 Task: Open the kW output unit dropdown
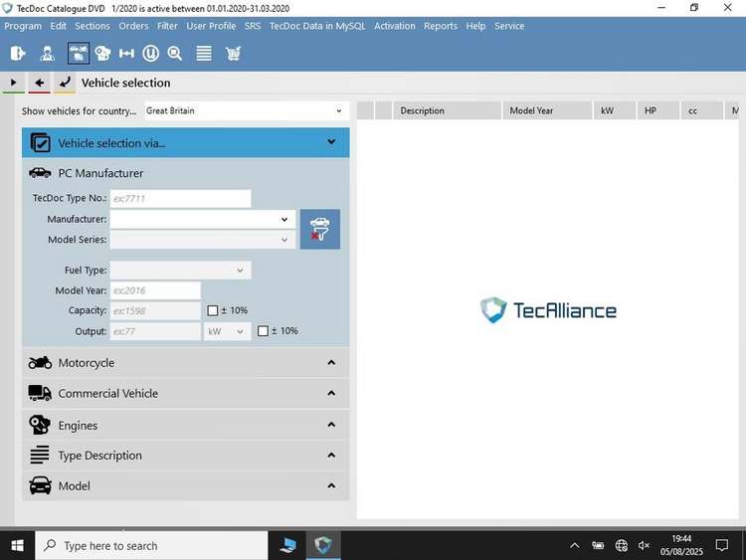click(x=227, y=331)
